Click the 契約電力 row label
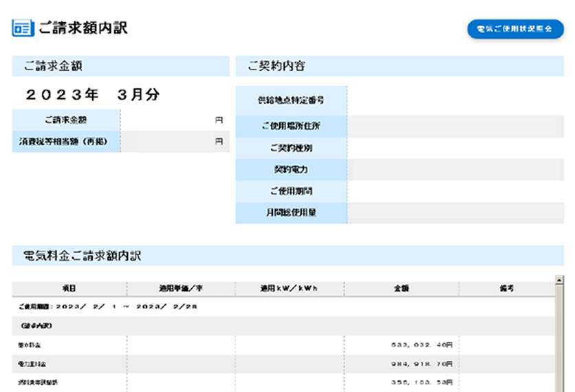 [x=291, y=169]
